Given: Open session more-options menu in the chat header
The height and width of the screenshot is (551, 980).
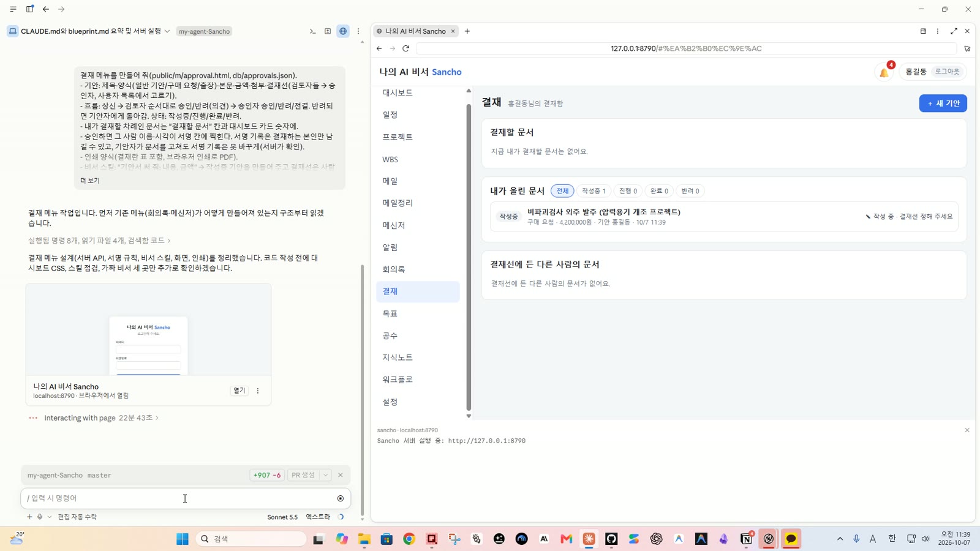Looking at the screenshot, I should click(x=358, y=31).
